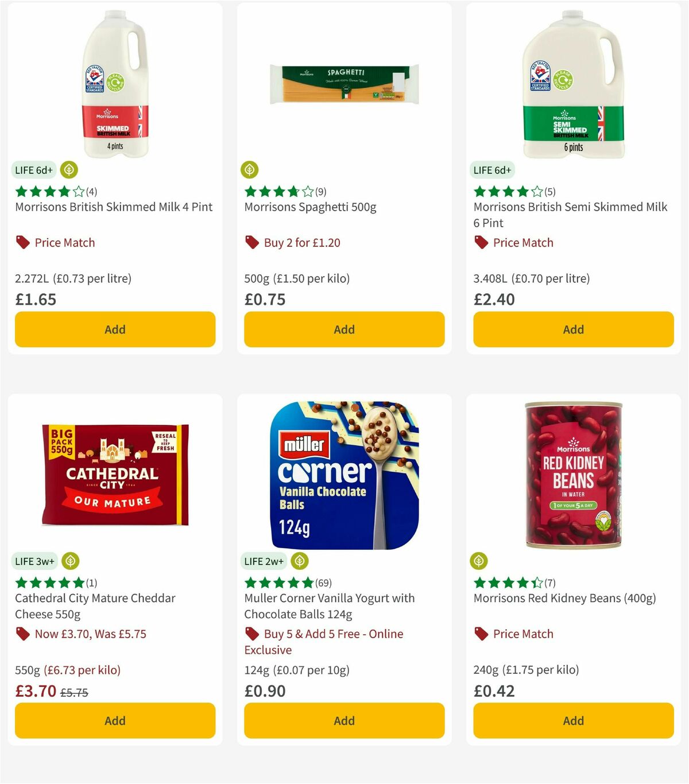689x784 pixels.
Task: Add Morrisons Red Kidney Beans to basket
Action: 573,720
